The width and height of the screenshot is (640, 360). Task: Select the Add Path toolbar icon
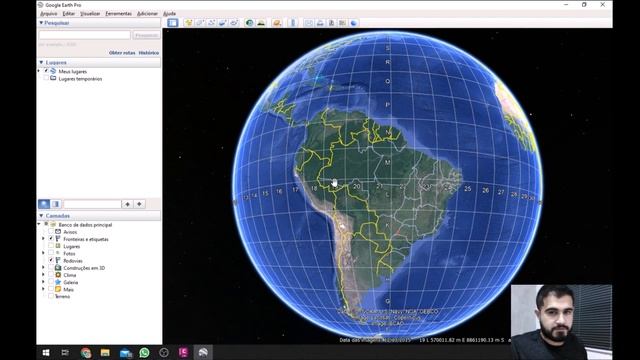211,23
